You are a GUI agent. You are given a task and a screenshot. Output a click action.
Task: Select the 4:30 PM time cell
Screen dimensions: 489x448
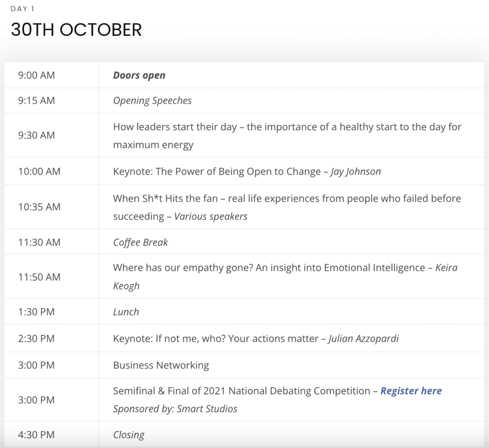pos(51,435)
